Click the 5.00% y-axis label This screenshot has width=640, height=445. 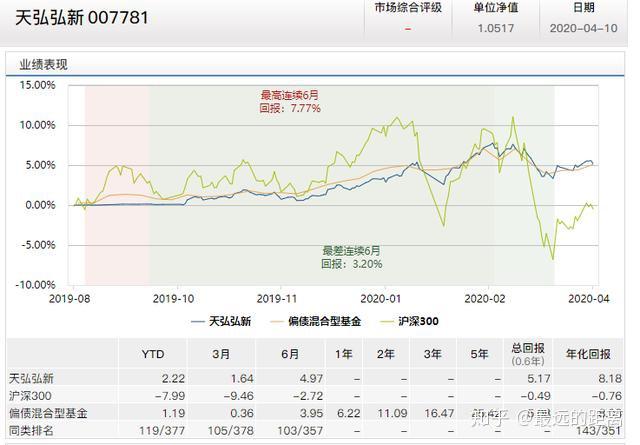click(x=41, y=165)
